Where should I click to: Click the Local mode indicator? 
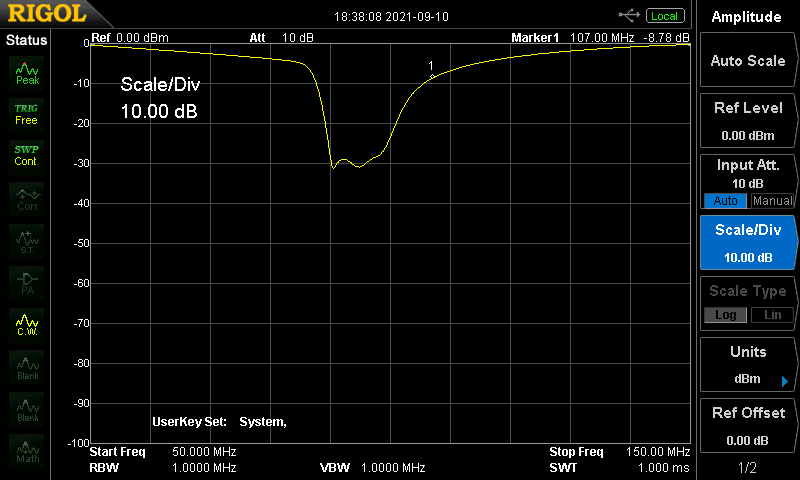(x=664, y=16)
